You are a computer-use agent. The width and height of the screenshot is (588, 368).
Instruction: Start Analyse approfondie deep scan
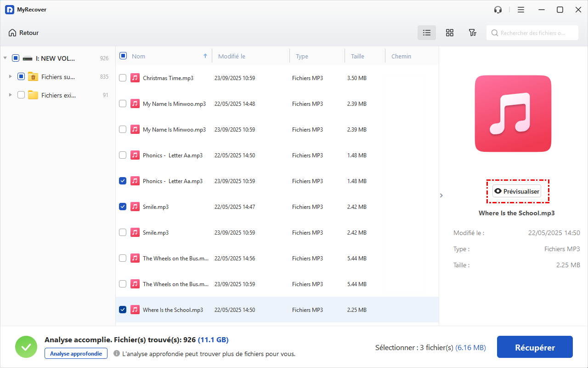click(x=76, y=353)
